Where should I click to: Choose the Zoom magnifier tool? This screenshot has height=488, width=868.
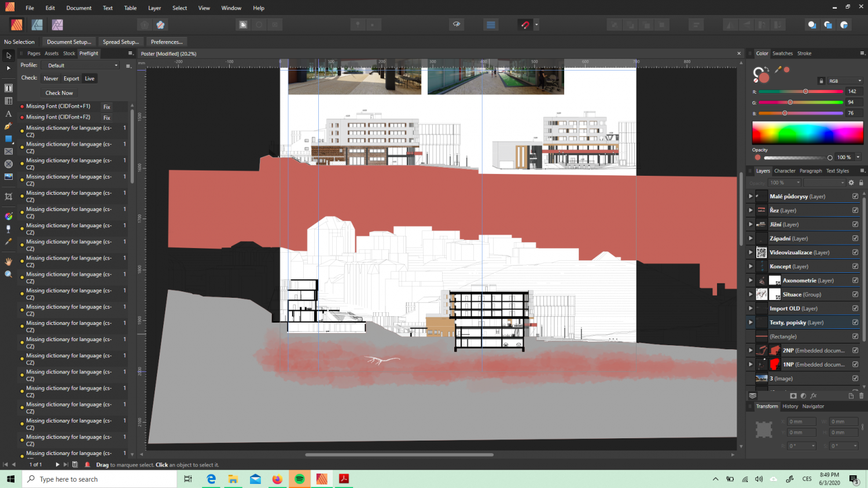[8, 274]
